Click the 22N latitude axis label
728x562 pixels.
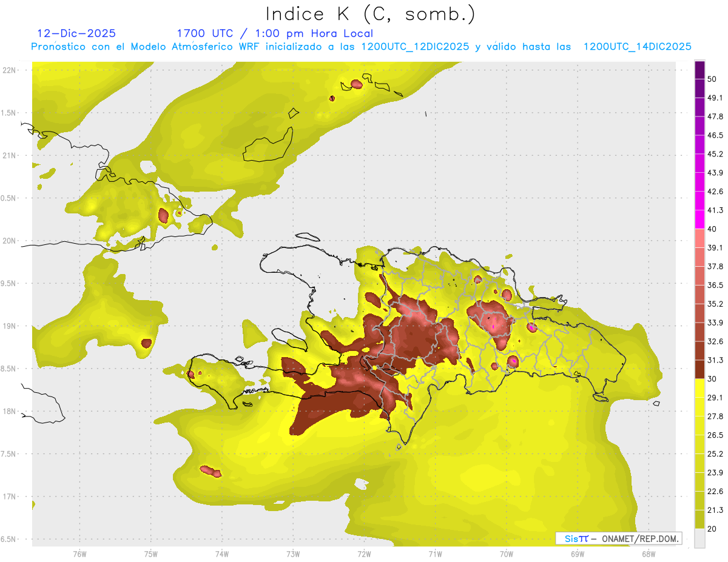pyautogui.click(x=11, y=70)
